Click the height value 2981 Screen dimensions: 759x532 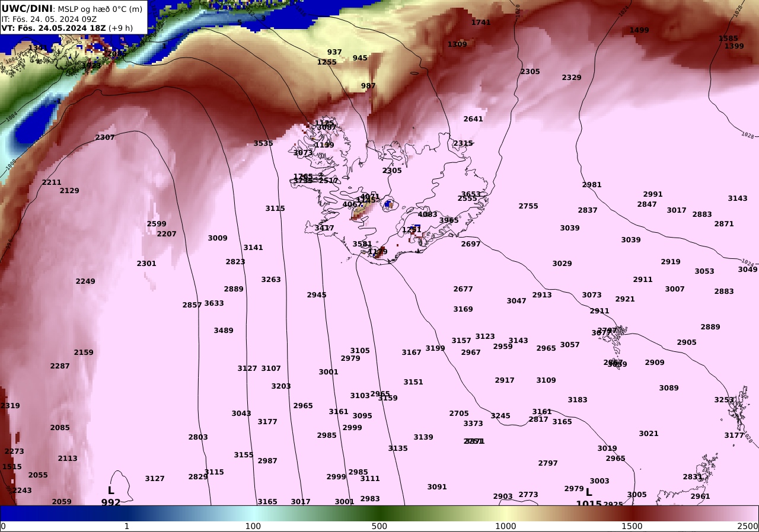coord(592,185)
